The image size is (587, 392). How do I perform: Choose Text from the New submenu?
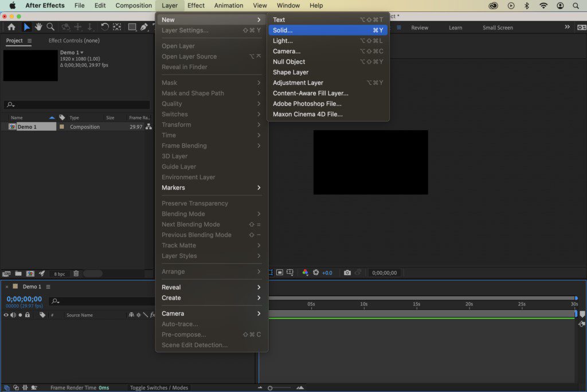[327, 19]
